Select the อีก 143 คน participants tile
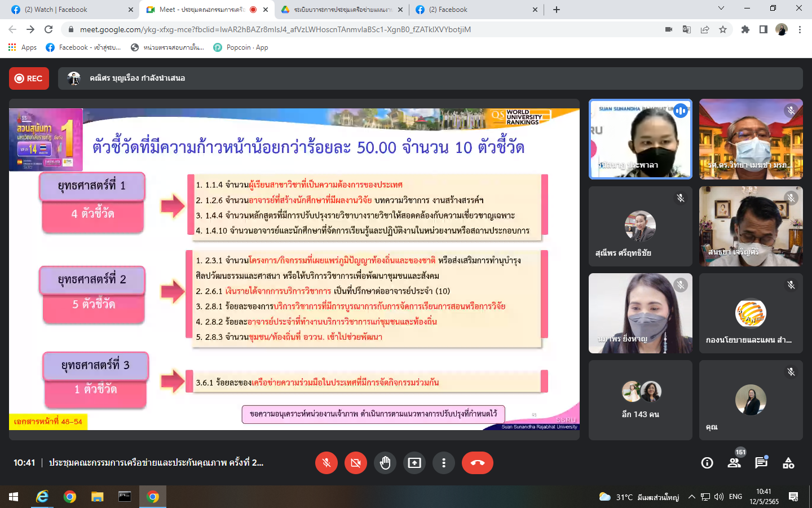The height and width of the screenshot is (508, 812). (641, 400)
